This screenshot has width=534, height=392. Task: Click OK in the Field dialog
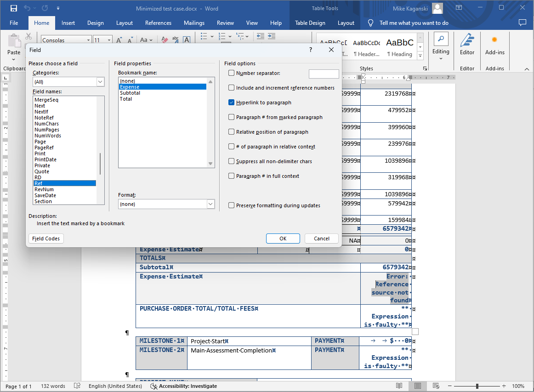[283, 239]
